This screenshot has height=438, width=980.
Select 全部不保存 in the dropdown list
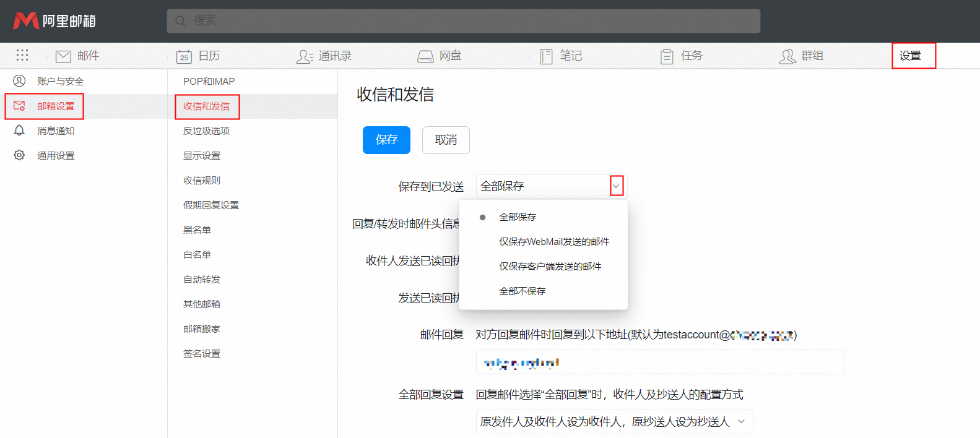click(522, 291)
